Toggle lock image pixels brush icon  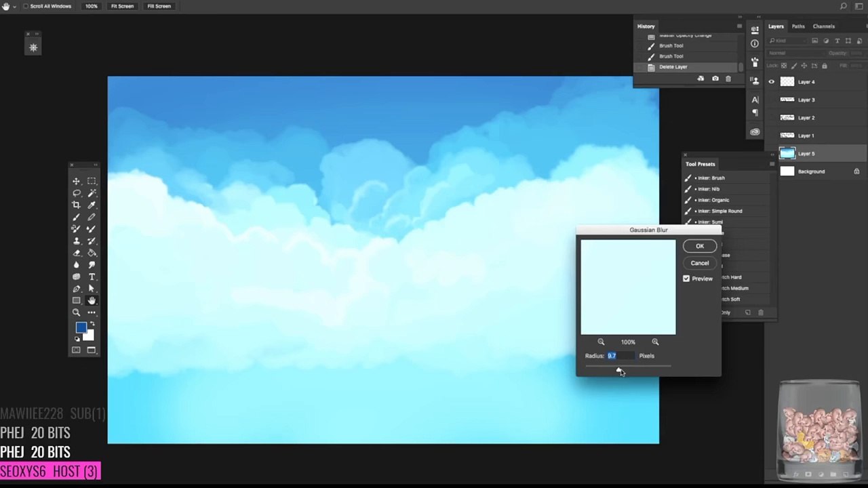point(794,66)
